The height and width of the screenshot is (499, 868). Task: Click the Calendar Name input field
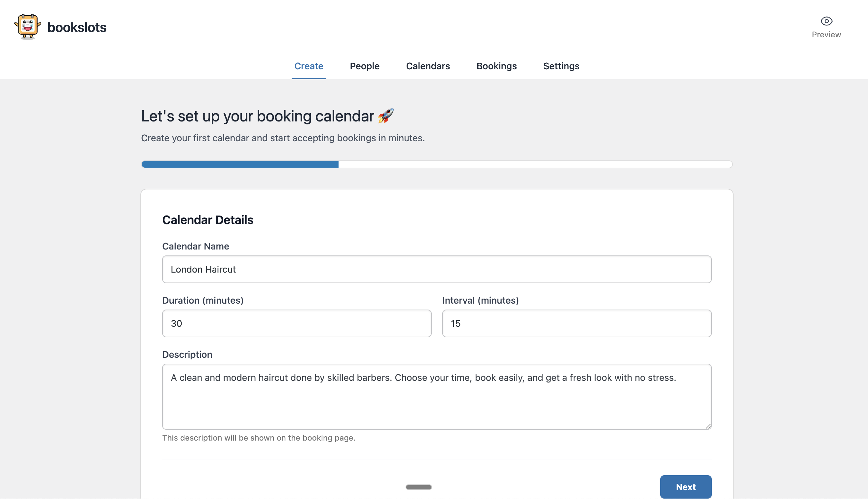pos(437,269)
